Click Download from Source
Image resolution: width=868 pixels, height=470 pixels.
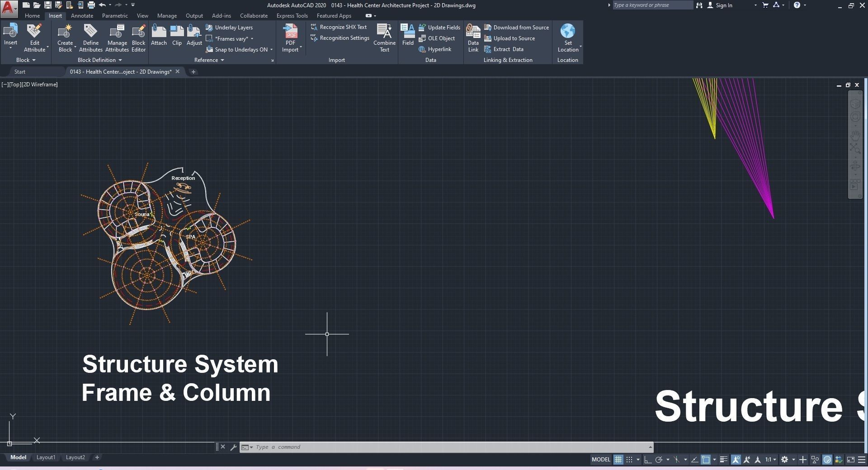click(x=516, y=28)
